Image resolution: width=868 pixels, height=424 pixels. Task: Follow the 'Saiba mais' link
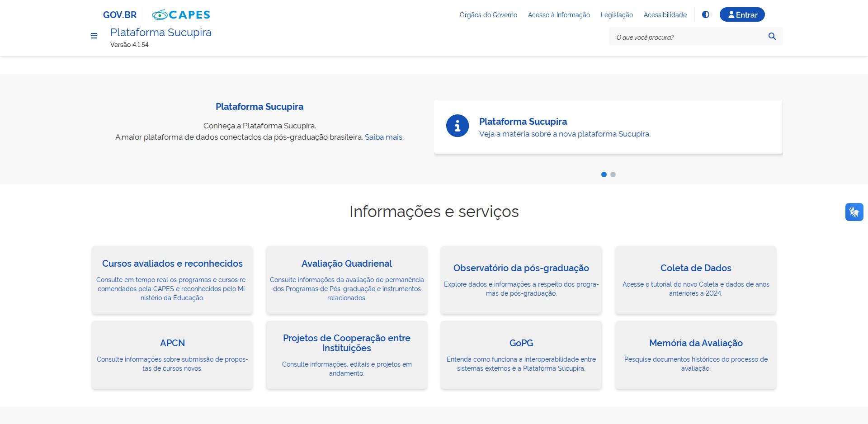[x=384, y=137]
